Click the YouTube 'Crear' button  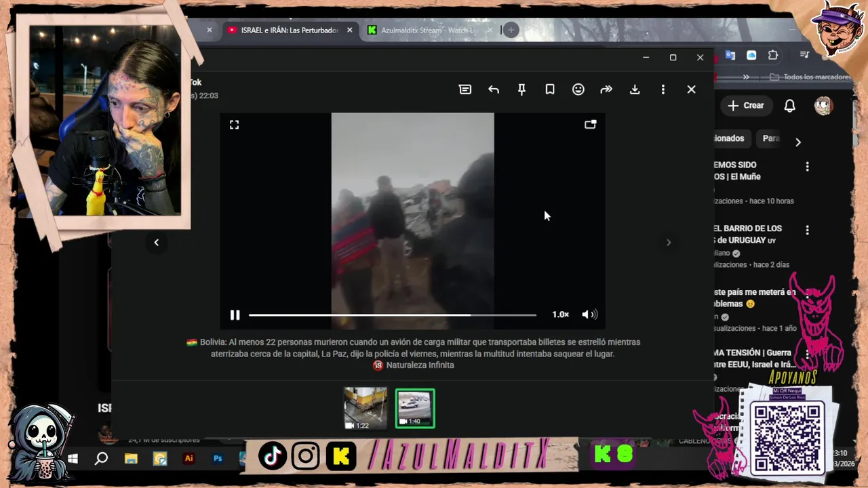(746, 106)
